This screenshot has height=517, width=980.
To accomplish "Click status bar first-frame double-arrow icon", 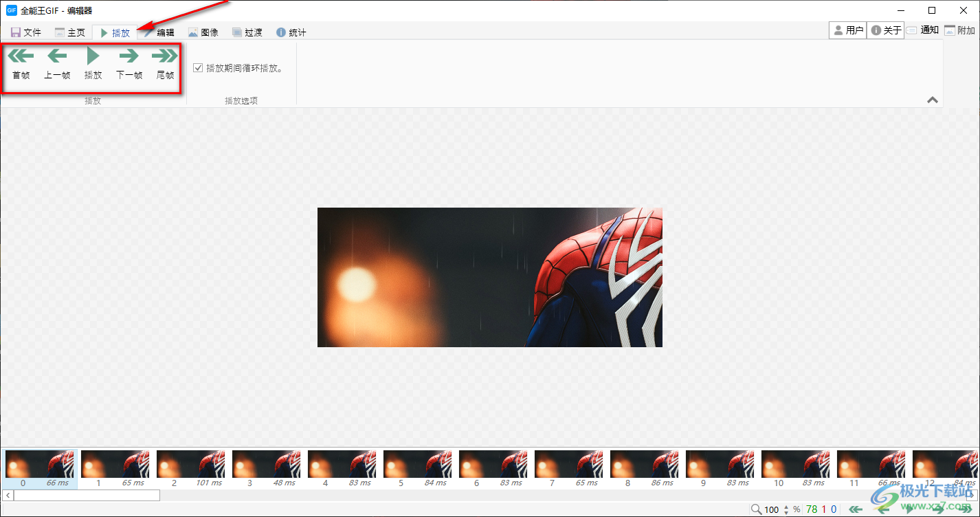I will (856, 509).
